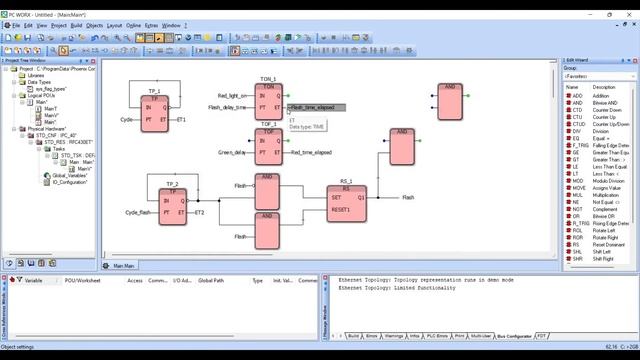Click the RS Reset Dominant block icon

[569, 244]
